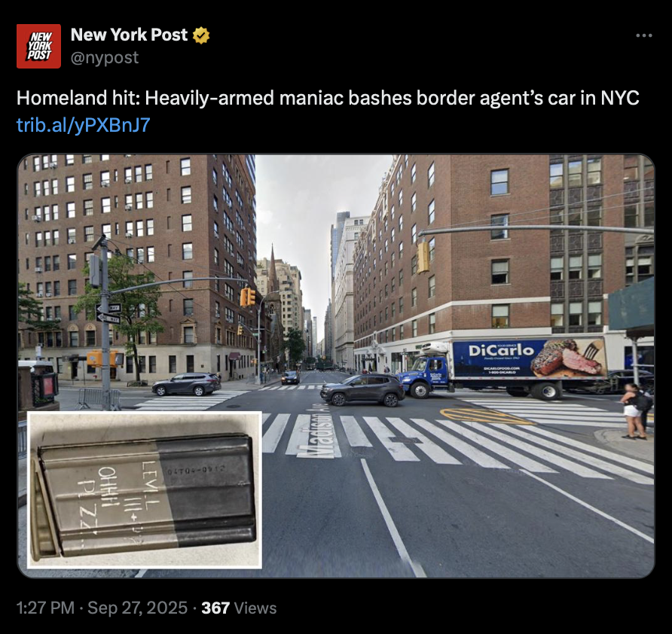
Task: Click the gray SUV in the intersection
Action: tap(362, 390)
